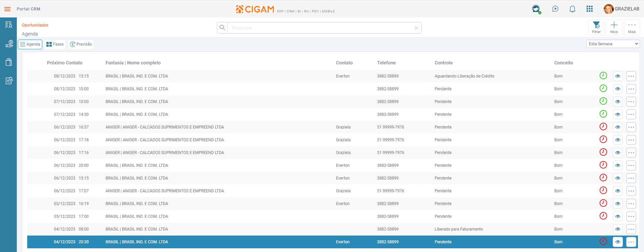Click the play tutorial speech-bubble icon
Viewport: 644px width, 252px height.
tap(555, 9)
